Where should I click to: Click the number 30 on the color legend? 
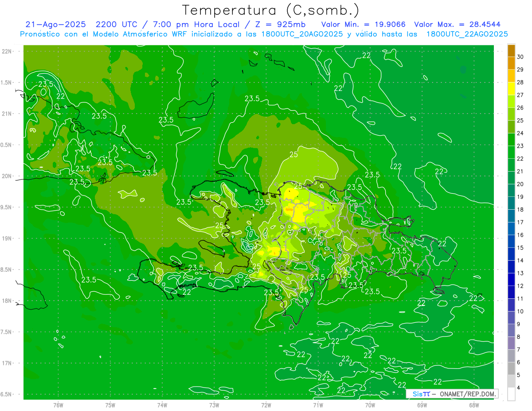(520, 57)
